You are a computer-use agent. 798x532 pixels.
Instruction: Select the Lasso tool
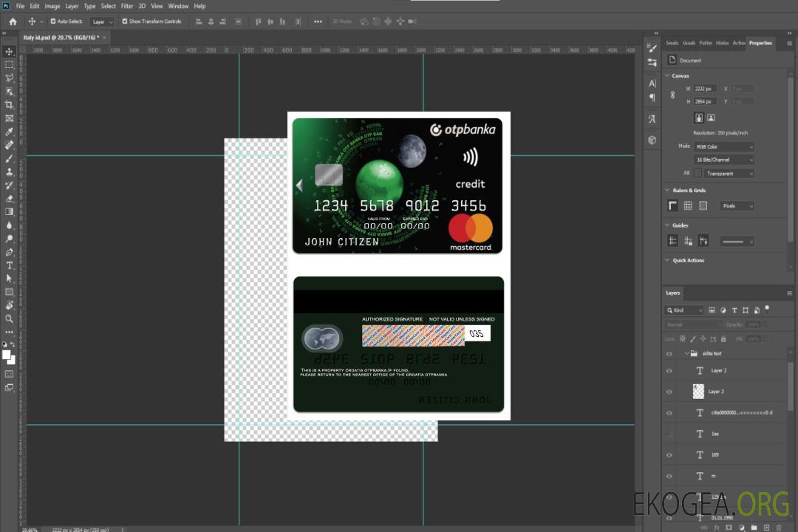click(x=9, y=78)
